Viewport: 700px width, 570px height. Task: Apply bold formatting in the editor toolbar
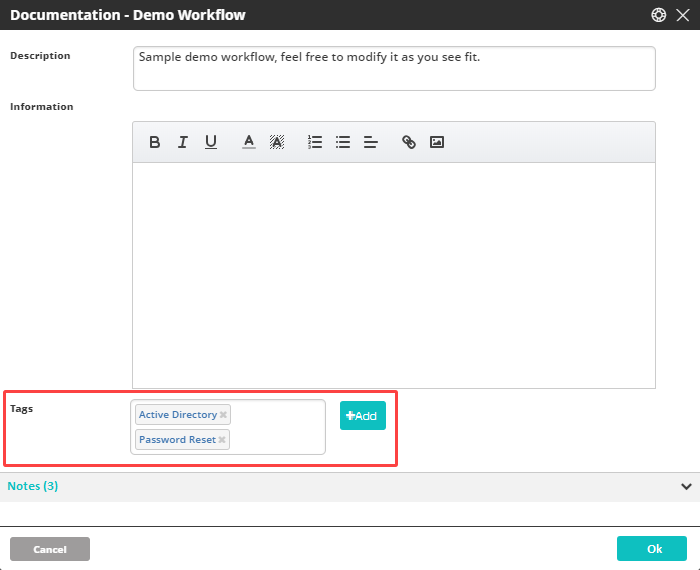(154, 142)
